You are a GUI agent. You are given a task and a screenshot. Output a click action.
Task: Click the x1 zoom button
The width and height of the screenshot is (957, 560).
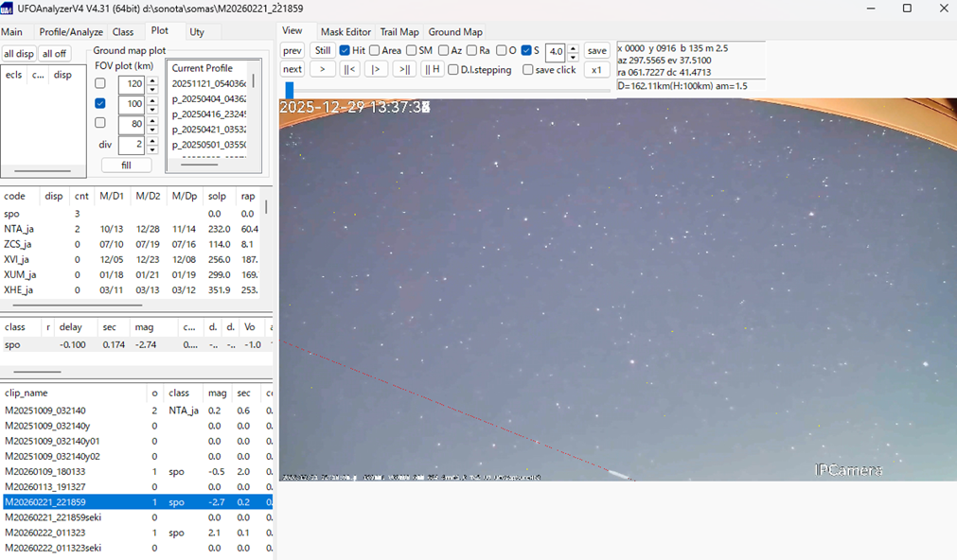pyautogui.click(x=596, y=69)
